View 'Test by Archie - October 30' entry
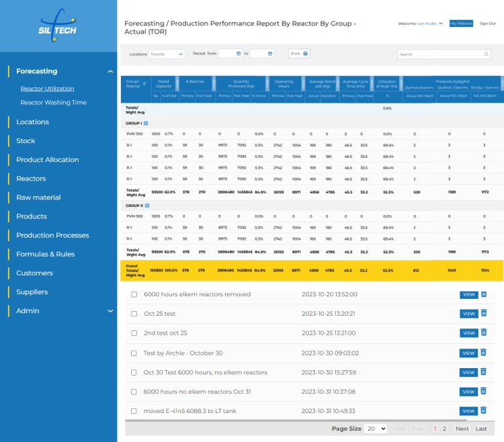Screen dimensions: 504x442 [x=468, y=353]
